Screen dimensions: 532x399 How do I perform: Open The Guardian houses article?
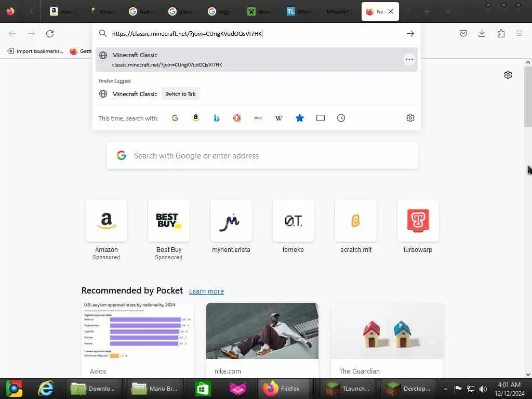[387, 340]
